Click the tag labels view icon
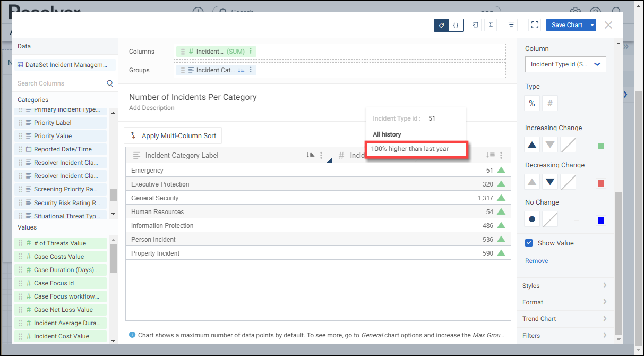The image size is (644, 356). point(441,25)
